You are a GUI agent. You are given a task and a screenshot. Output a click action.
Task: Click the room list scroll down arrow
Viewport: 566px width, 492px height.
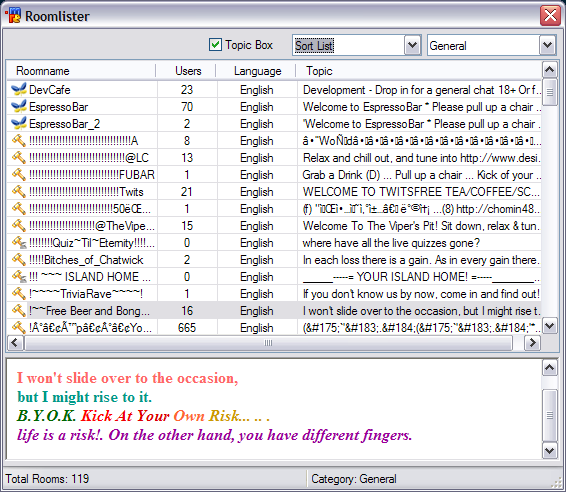click(x=549, y=326)
